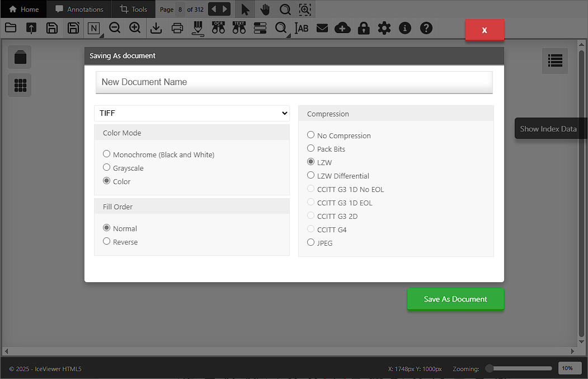588x379 pixels.
Task: Click the thumbnails grid icon in sidebar
Action: 20,85
